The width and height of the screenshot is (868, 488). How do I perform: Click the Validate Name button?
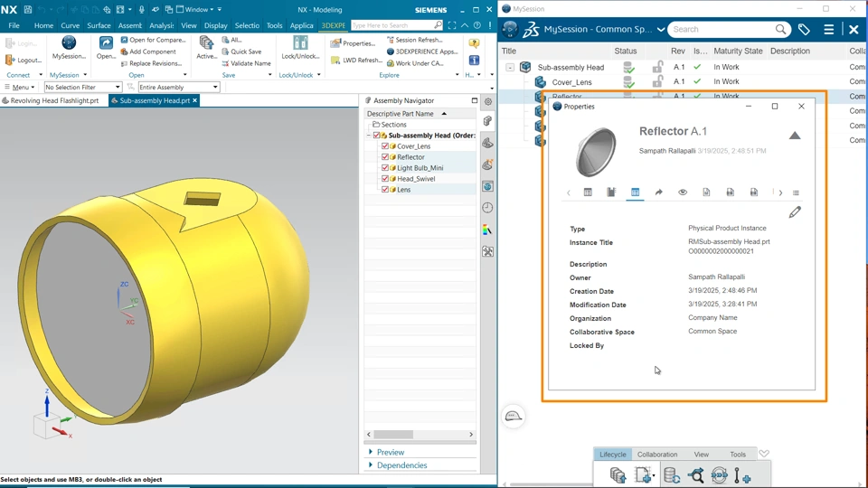click(246, 63)
